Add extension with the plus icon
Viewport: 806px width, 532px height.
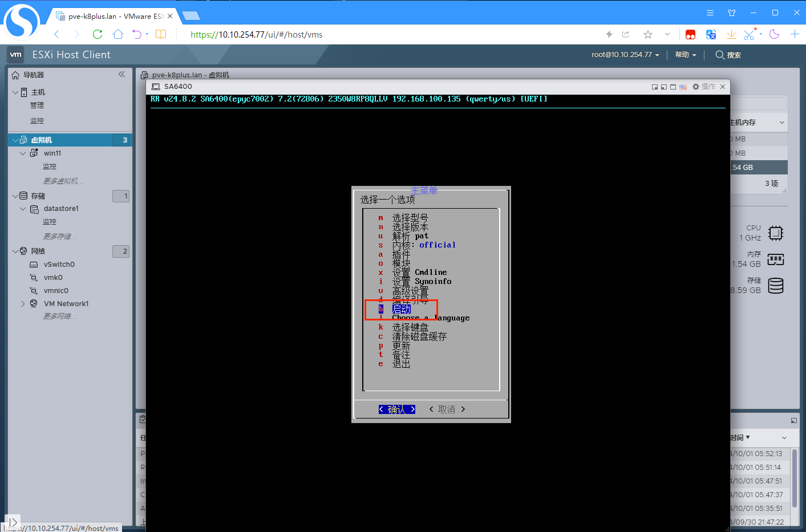coord(795,34)
